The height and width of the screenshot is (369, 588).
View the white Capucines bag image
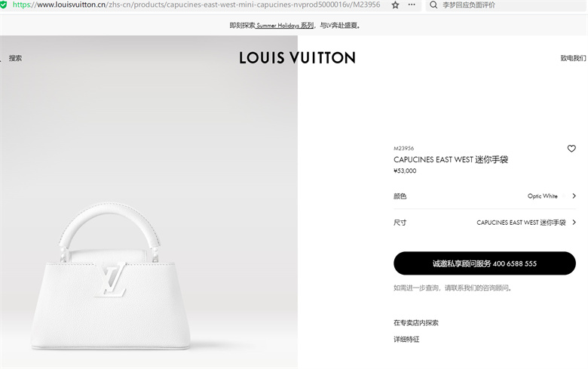[x=112, y=276]
